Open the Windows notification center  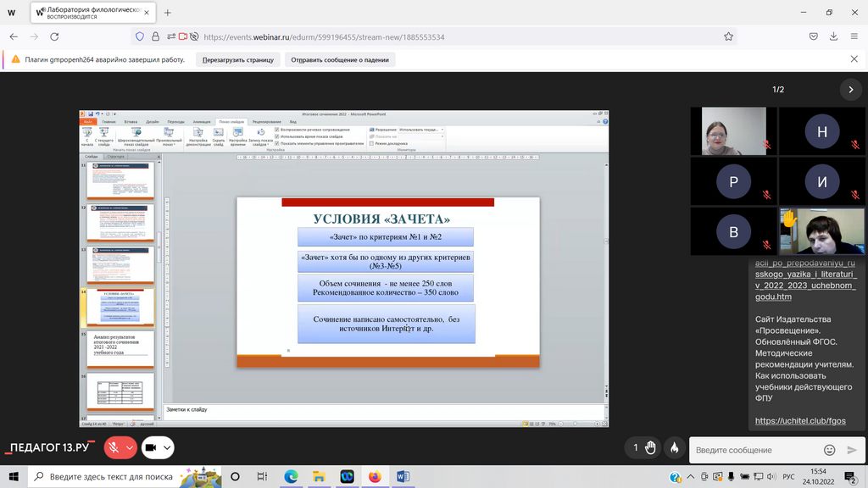[x=849, y=476]
